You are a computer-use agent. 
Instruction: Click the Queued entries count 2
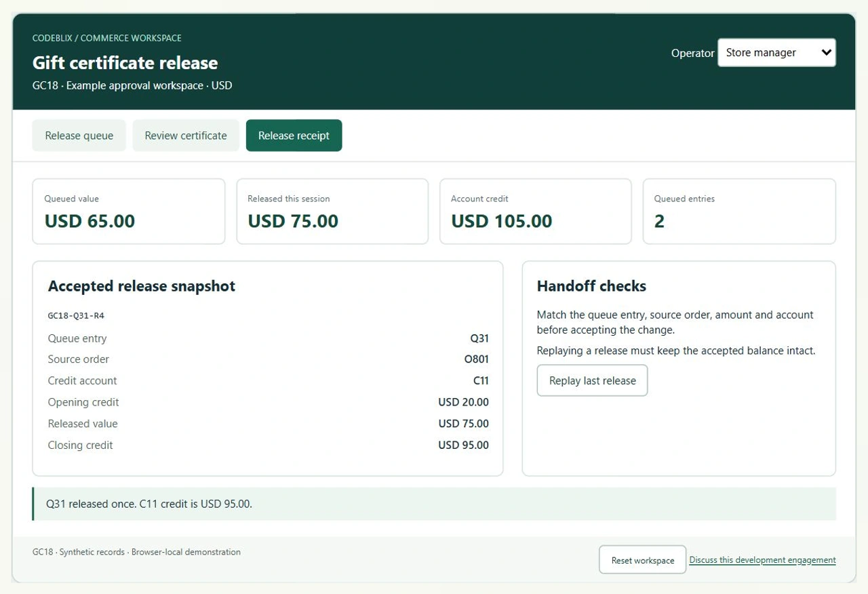(659, 221)
